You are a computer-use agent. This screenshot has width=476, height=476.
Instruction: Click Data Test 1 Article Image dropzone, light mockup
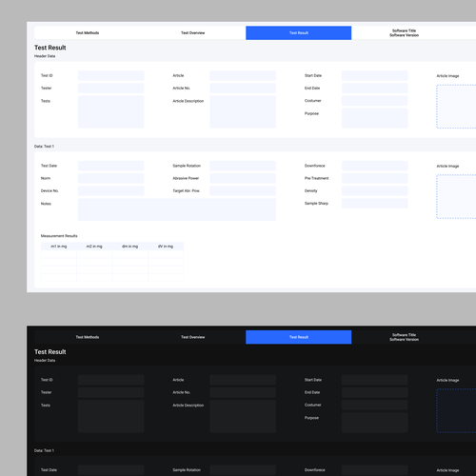point(456,197)
